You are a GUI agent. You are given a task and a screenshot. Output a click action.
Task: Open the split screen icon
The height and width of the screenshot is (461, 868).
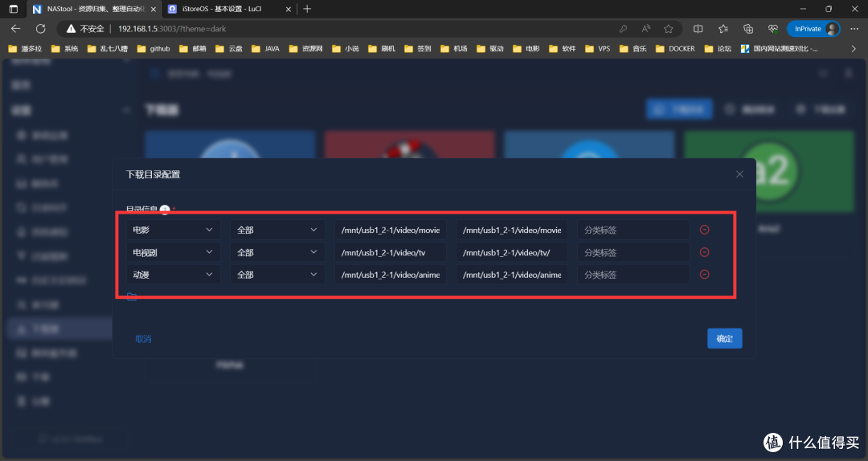click(x=698, y=29)
